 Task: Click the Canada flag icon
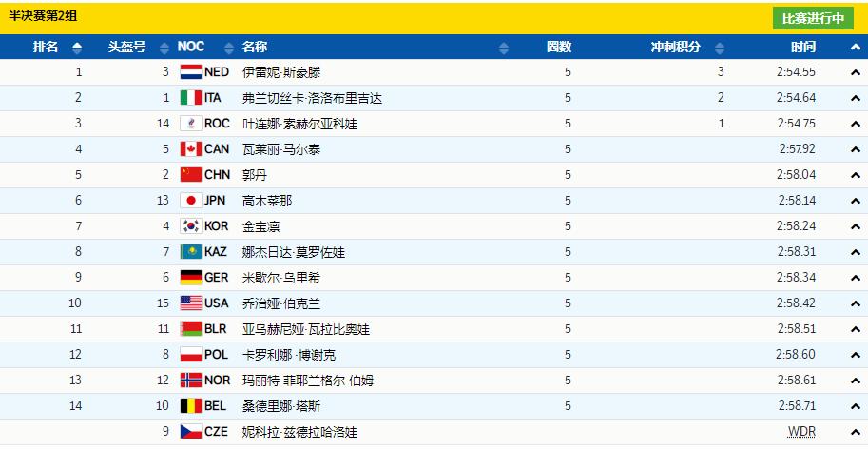pyautogui.click(x=191, y=149)
